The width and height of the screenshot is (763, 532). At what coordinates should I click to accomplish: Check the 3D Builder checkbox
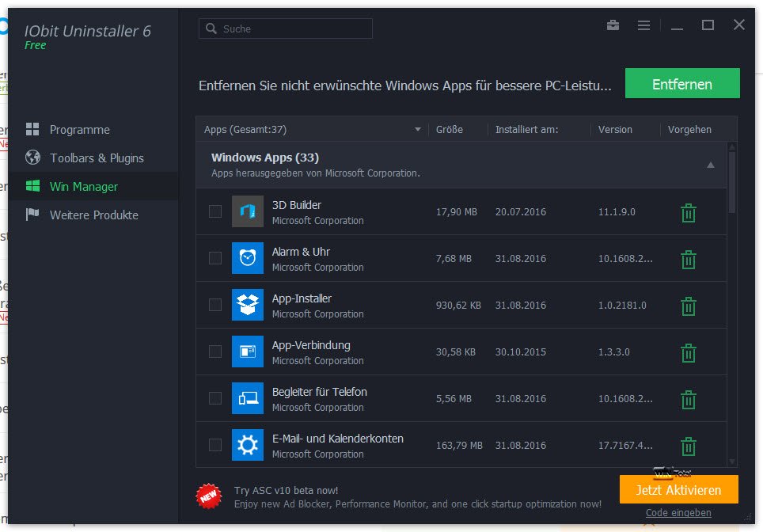215,211
